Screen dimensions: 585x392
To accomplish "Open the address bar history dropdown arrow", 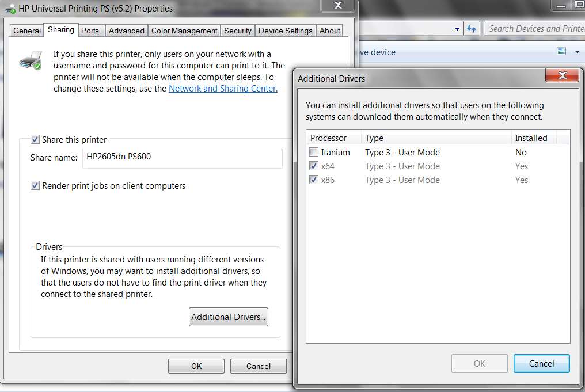I will point(457,29).
